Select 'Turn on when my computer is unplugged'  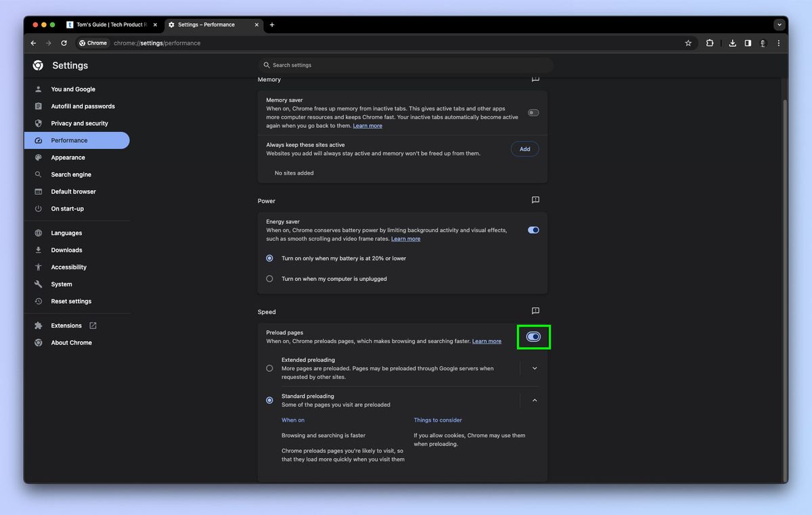coord(269,278)
